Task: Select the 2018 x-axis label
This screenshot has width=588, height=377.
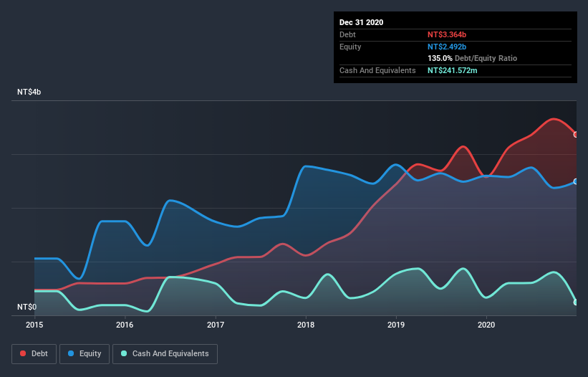Action: tap(306, 325)
